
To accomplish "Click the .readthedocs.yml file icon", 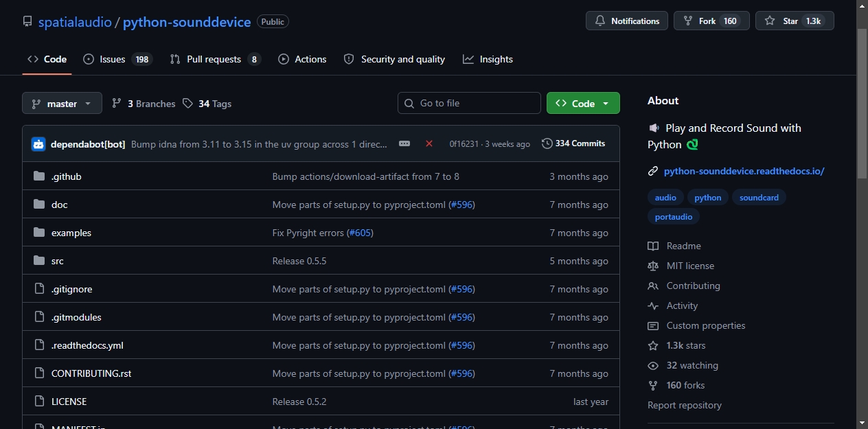I will 39,345.
